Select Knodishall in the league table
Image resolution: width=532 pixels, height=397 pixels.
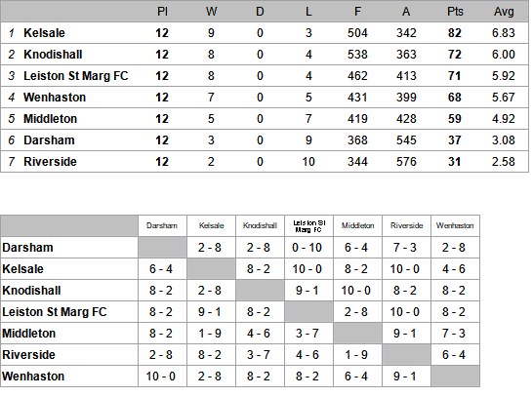tap(53, 55)
